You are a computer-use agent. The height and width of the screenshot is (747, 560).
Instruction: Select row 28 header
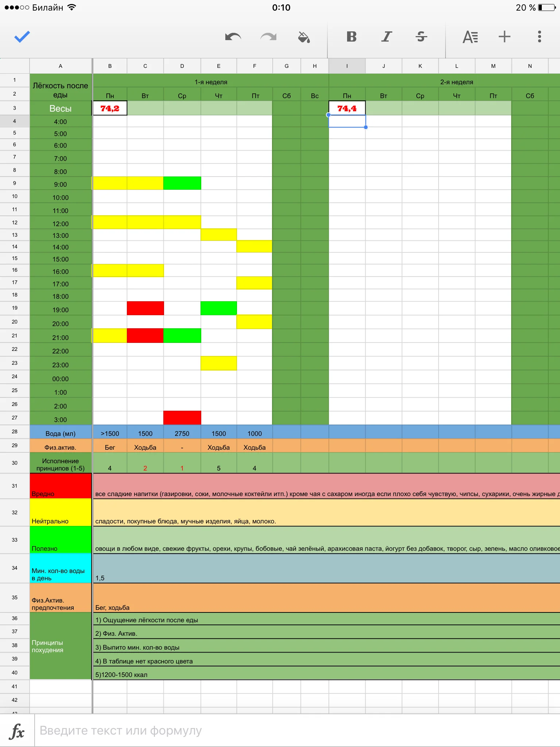[15, 431]
